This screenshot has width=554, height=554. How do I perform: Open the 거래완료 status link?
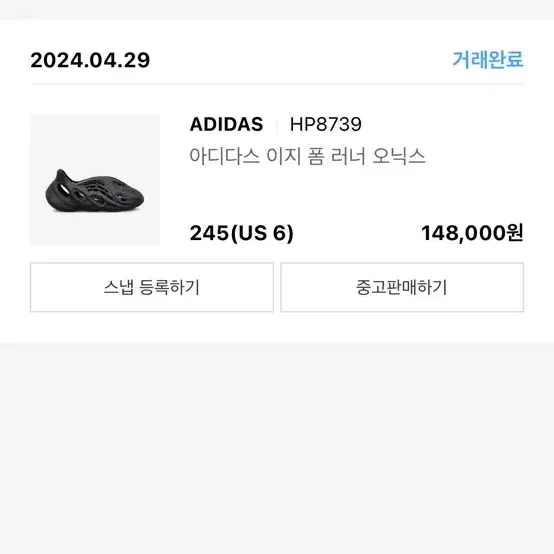click(x=488, y=59)
